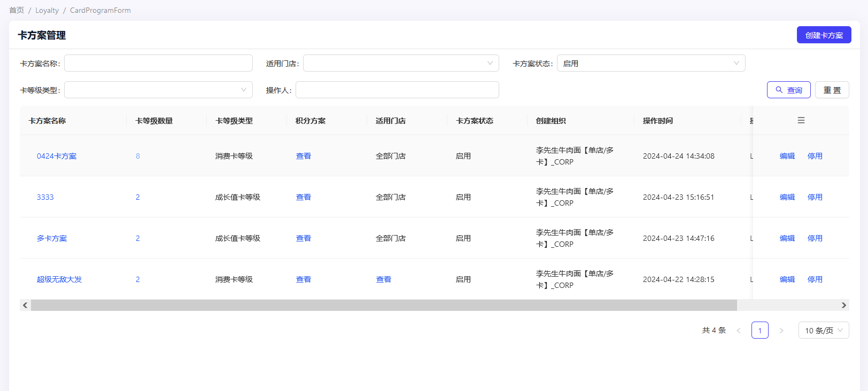
Task: Click the right arrow of the horizontal scrollbar
Action: (x=844, y=306)
